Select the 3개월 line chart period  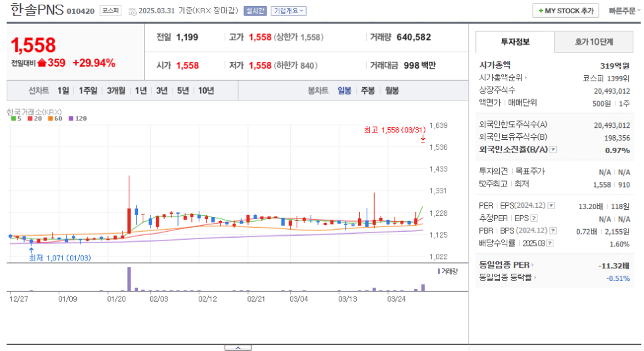click(x=116, y=91)
